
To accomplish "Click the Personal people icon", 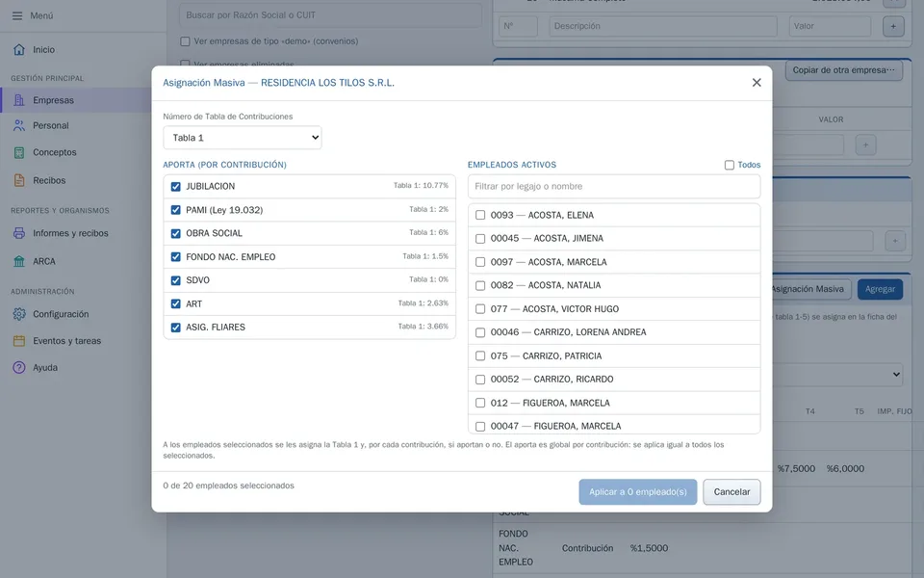I will [x=19, y=125].
